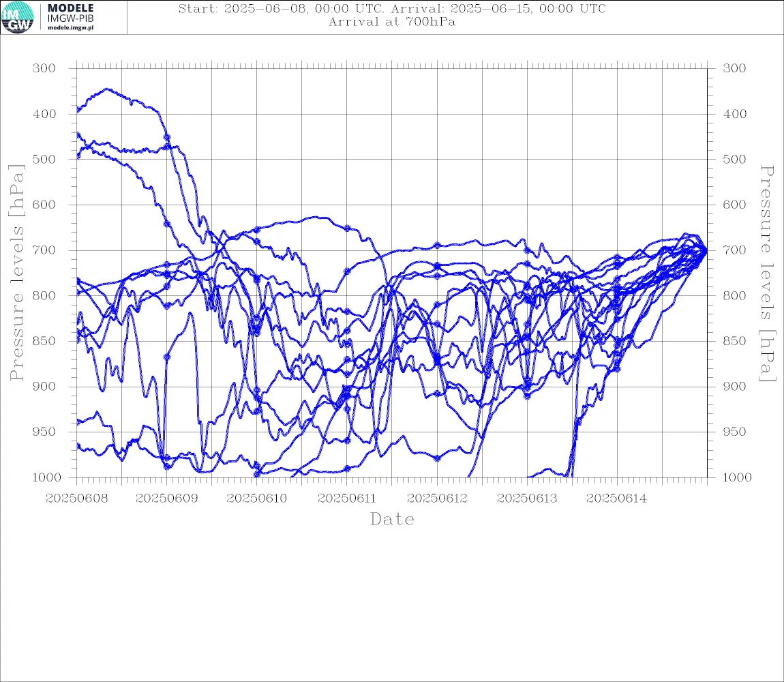784x682 pixels.
Task: Click the left axis 800 label
Action: coord(44,296)
